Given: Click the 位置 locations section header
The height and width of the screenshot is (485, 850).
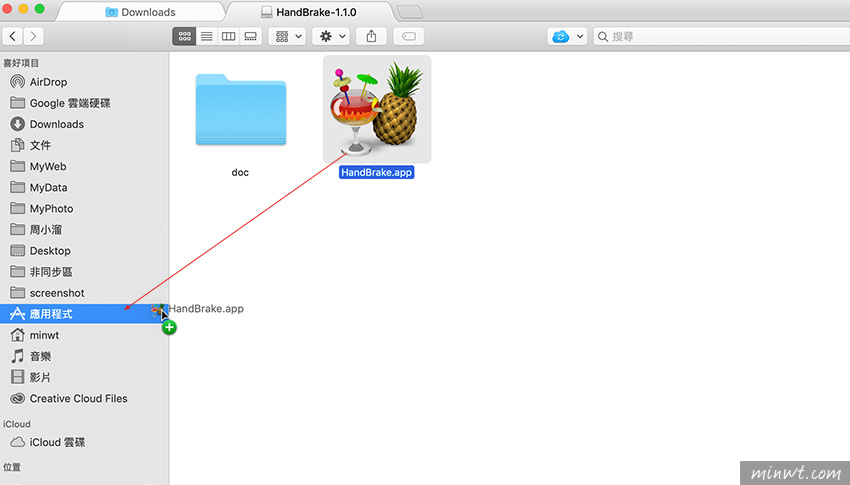Looking at the screenshot, I should (x=12, y=467).
